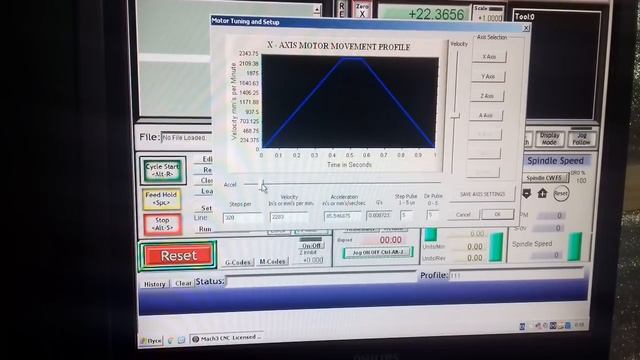Click the vertical Velocity slider handle
The width and height of the screenshot is (640, 360).
(x=455, y=116)
